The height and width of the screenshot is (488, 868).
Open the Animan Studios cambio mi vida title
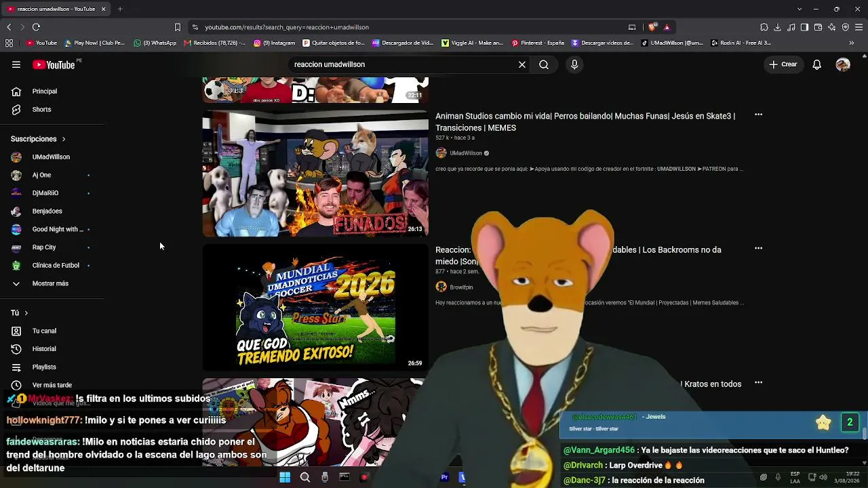click(x=585, y=122)
